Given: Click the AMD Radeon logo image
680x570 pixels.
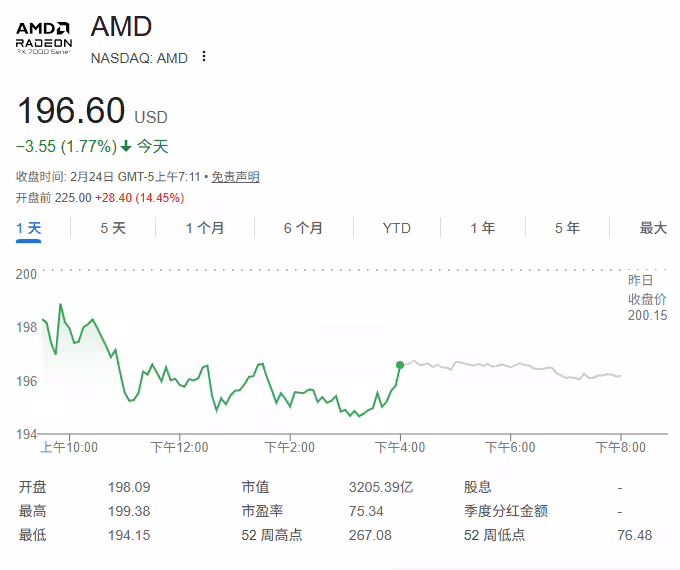Looking at the screenshot, I should click(x=44, y=37).
